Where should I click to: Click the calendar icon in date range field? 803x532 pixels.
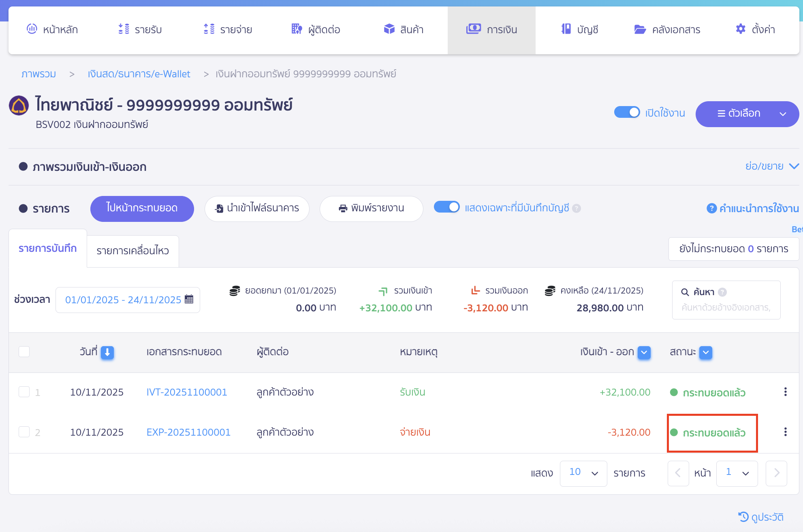point(189,299)
